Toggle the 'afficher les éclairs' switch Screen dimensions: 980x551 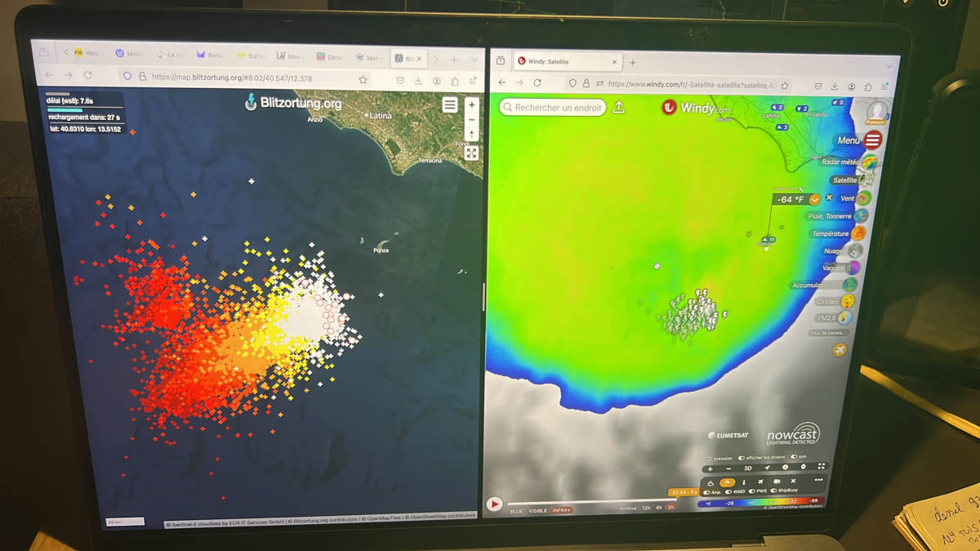point(742,458)
